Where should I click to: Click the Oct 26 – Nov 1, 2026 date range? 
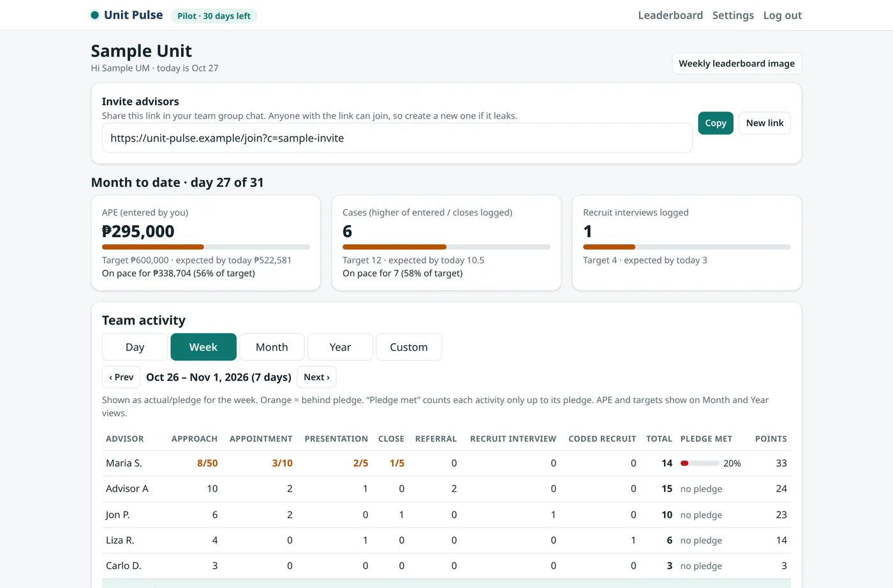pos(219,377)
